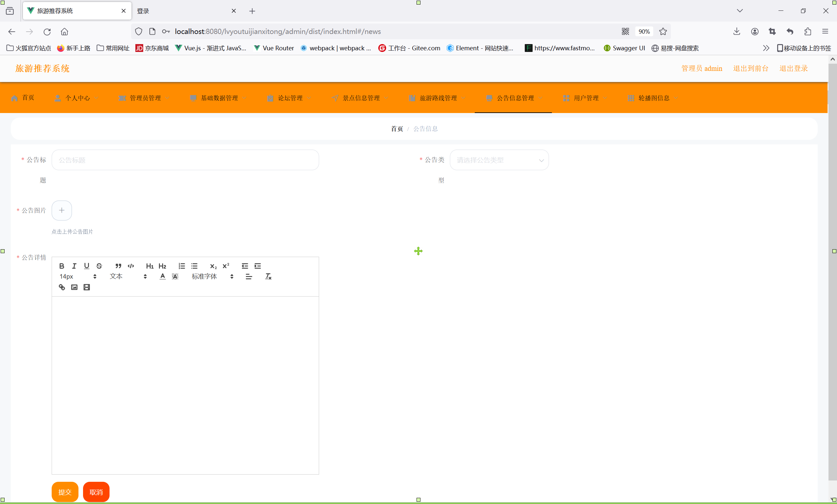The width and height of the screenshot is (837, 504).
Task: Toggle bold formatting in editor toolbar
Action: click(61, 266)
